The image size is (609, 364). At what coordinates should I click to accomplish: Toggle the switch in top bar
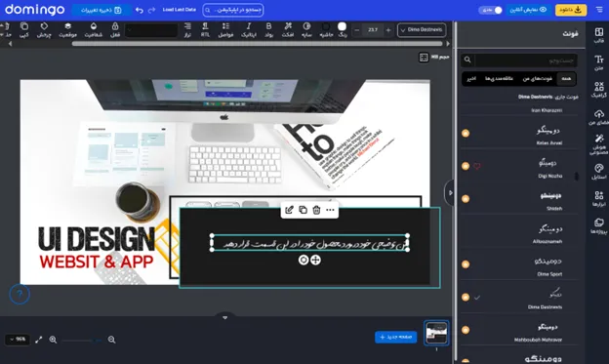tap(491, 10)
